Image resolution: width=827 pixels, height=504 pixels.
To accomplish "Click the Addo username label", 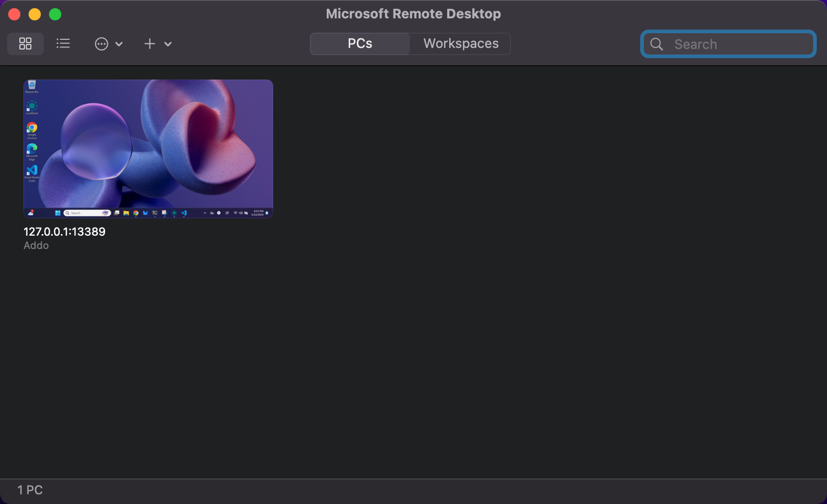I will pos(36,245).
